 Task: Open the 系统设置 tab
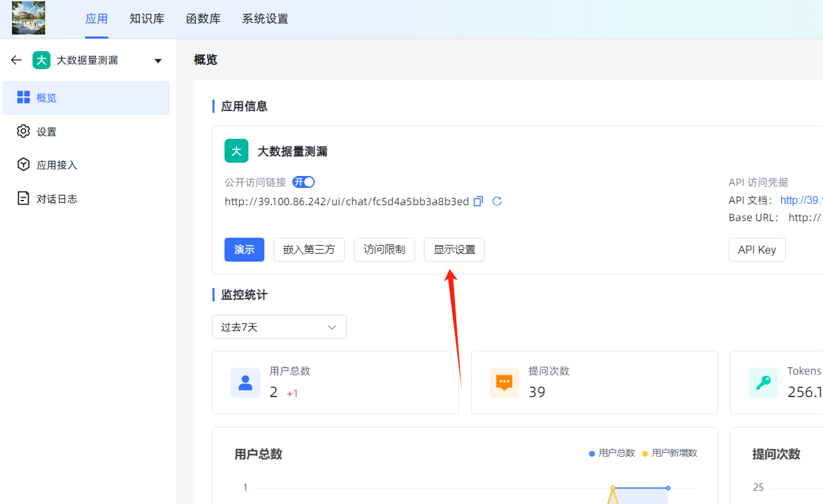coord(265,19)
